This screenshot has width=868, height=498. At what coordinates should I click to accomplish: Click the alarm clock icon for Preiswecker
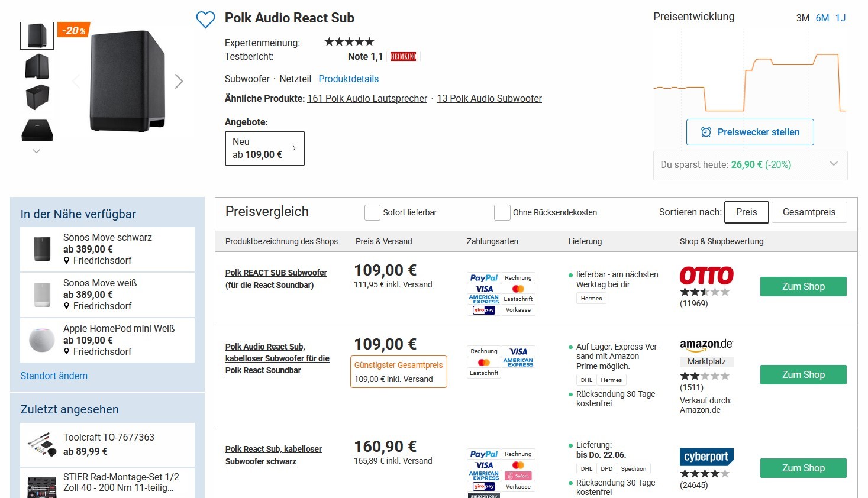(x=706, y=132)
